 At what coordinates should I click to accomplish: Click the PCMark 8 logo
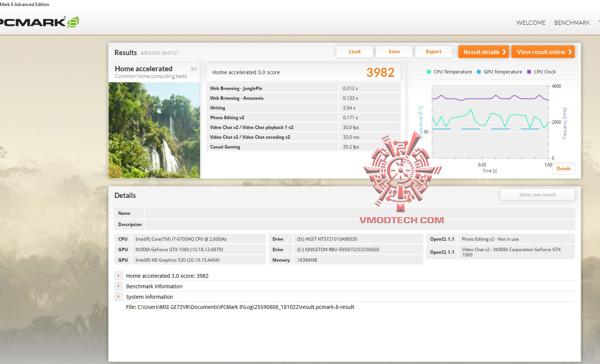[39, 22]
